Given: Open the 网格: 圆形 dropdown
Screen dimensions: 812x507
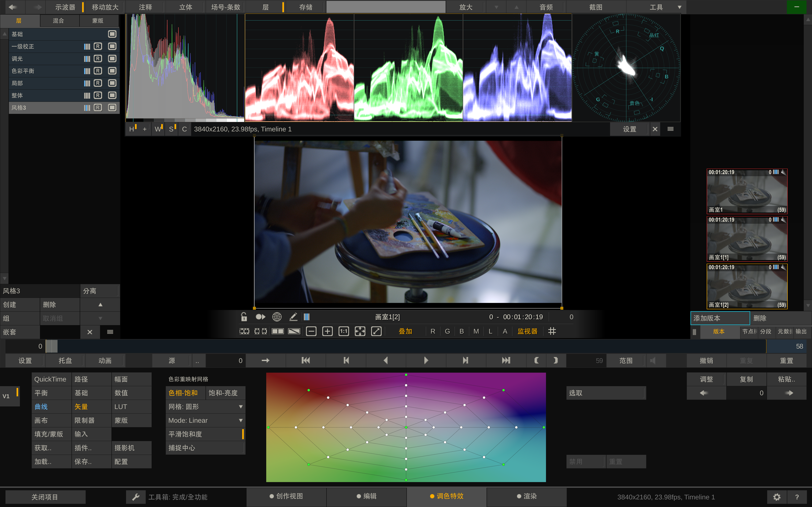Looking at the screenshot, I should click(205, 407).
